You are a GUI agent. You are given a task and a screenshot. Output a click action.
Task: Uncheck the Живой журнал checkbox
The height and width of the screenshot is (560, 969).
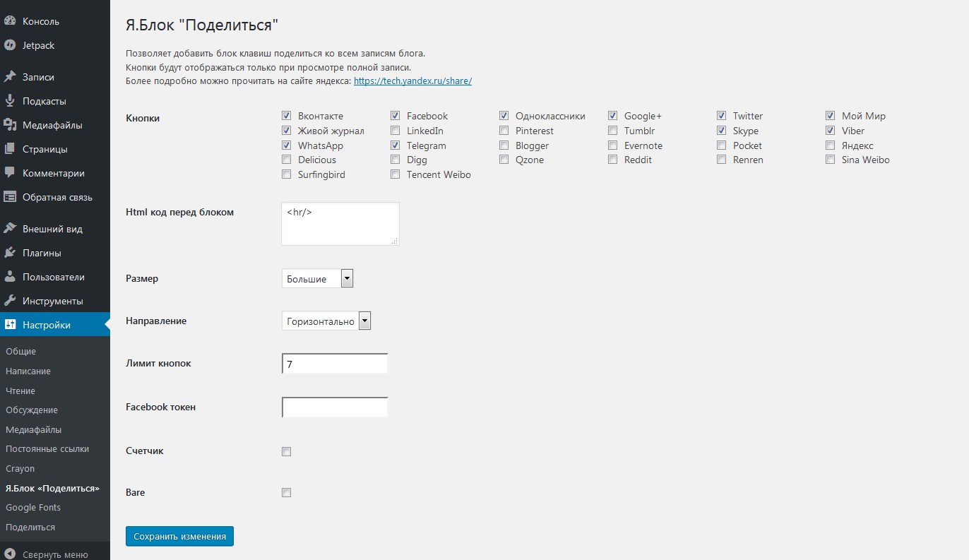point(286,130)
